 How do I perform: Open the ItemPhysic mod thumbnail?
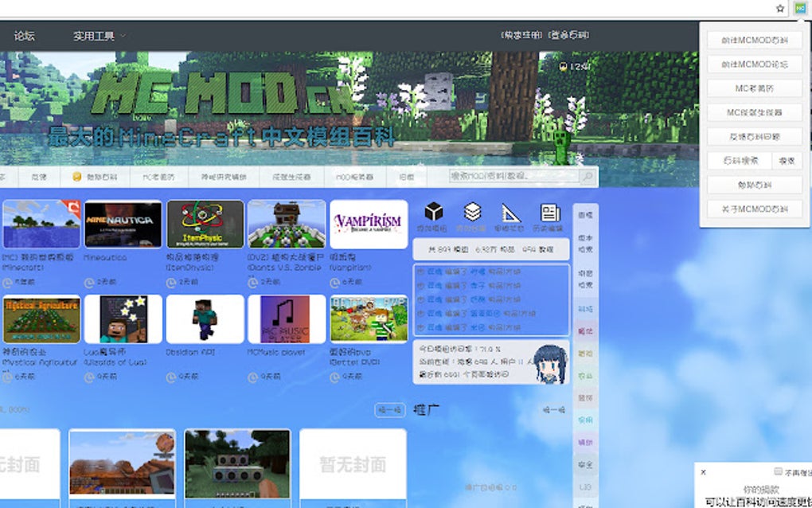(x=205, y=225)
